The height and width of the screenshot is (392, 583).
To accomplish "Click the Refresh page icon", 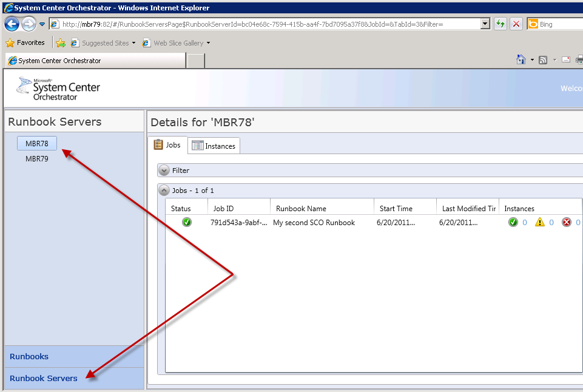I will click(500, 24).
